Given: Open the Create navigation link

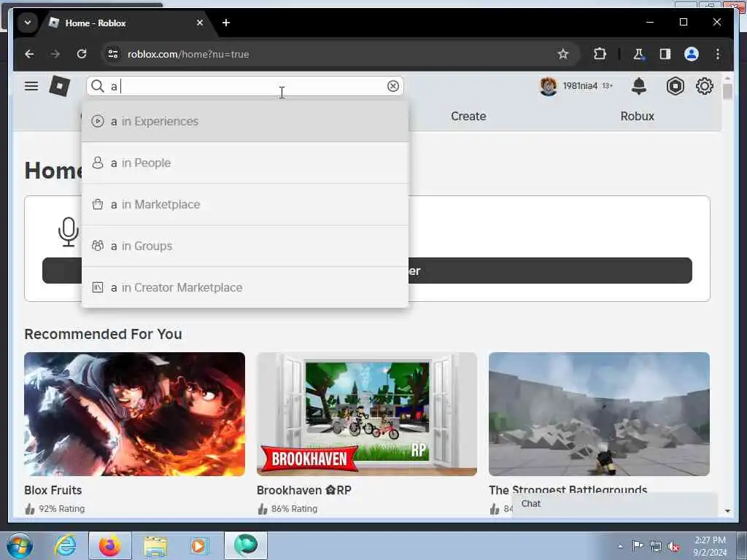Looking at the screenshot, I should click(x=468, y=116).
